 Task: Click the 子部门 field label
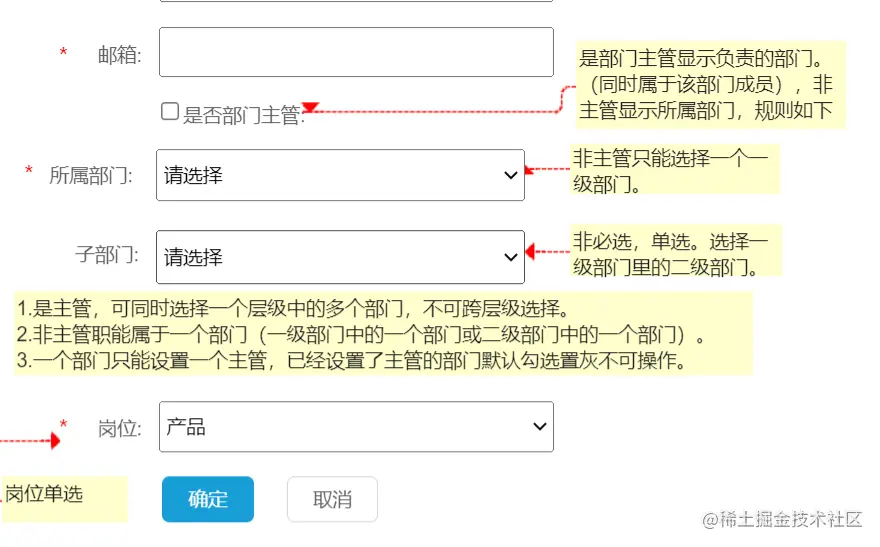click(107, 255)
